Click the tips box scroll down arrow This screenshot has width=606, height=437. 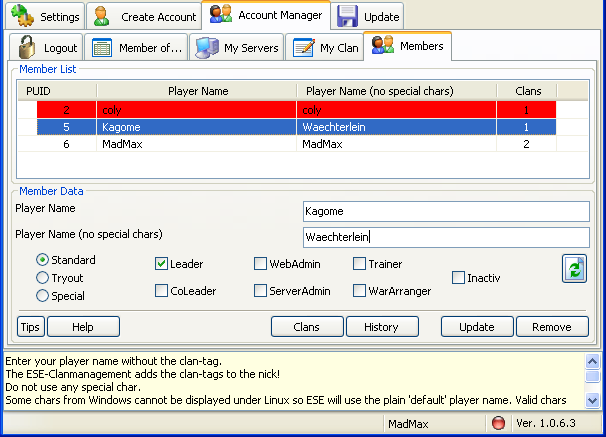[x=592, y=400]
